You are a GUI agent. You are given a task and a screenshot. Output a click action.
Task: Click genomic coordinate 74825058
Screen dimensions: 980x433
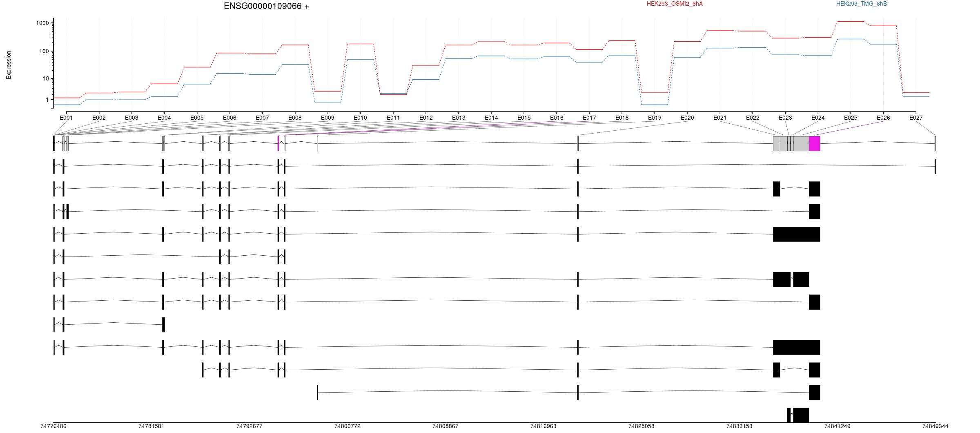click(641, 426)
